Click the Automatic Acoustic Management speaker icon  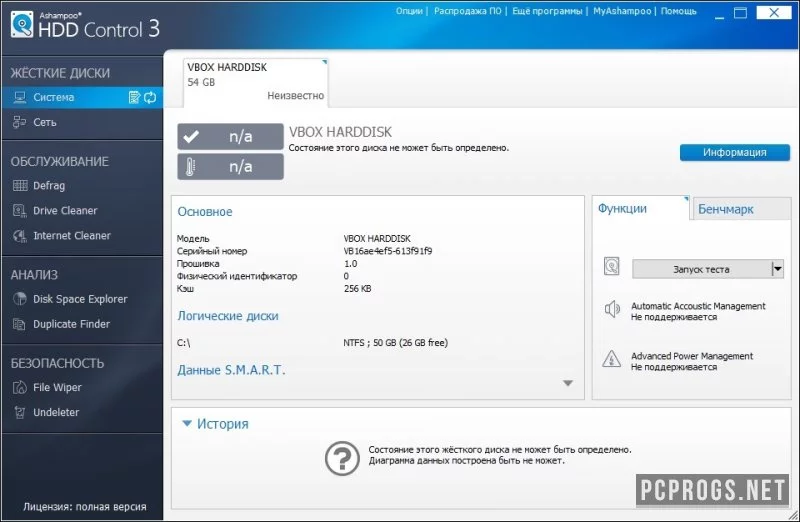tap(612, 309)
